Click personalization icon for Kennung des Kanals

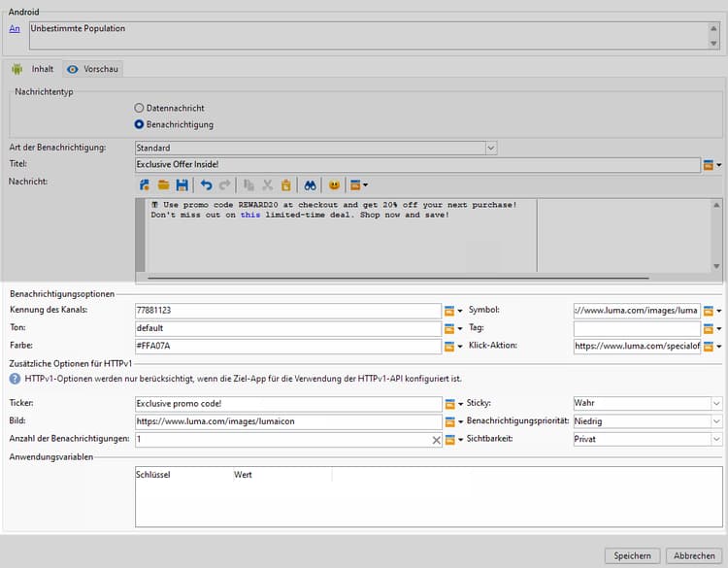(449, 311)
